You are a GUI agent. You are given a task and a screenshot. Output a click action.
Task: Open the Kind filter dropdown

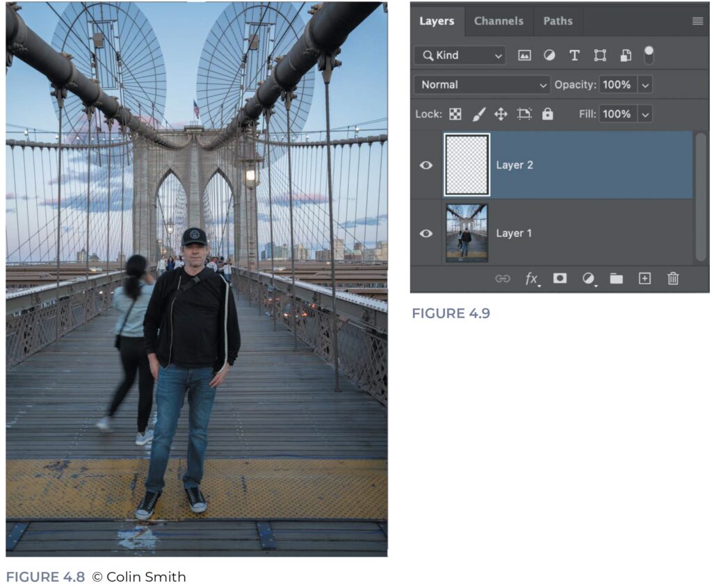pyautogui.click(x=460, y=56)
